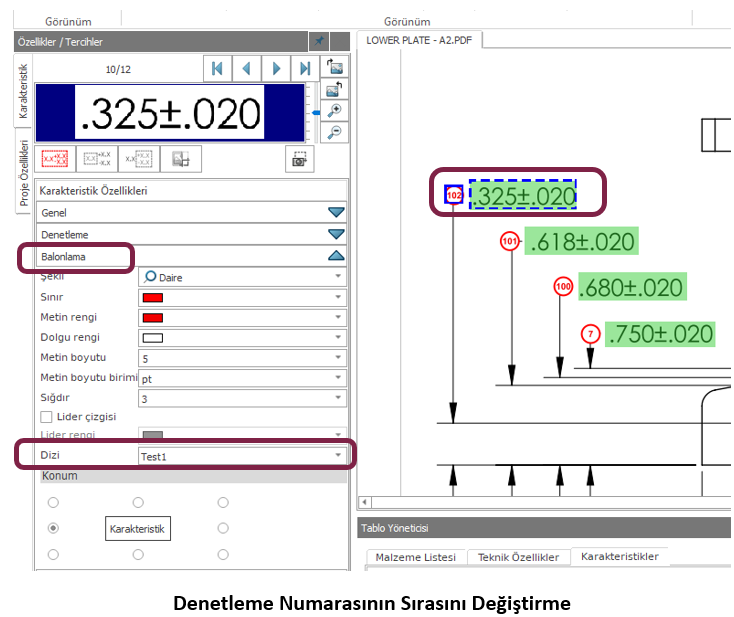This screenshot has width=734, height=617.
Task: Click the Karakteristik button in Konum
Action: click(x=138, y=528)
